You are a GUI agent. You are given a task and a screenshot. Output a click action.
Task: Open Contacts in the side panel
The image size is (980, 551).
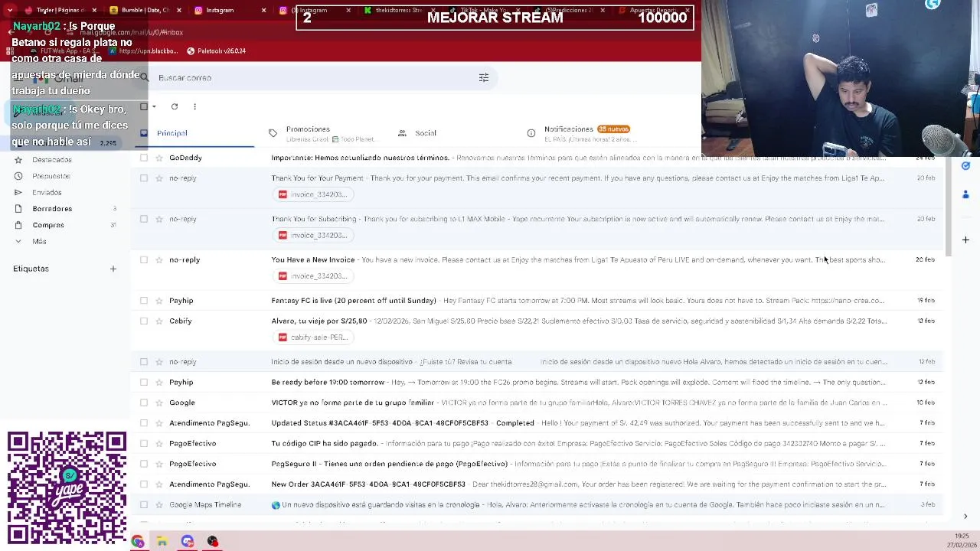[965, 194]
